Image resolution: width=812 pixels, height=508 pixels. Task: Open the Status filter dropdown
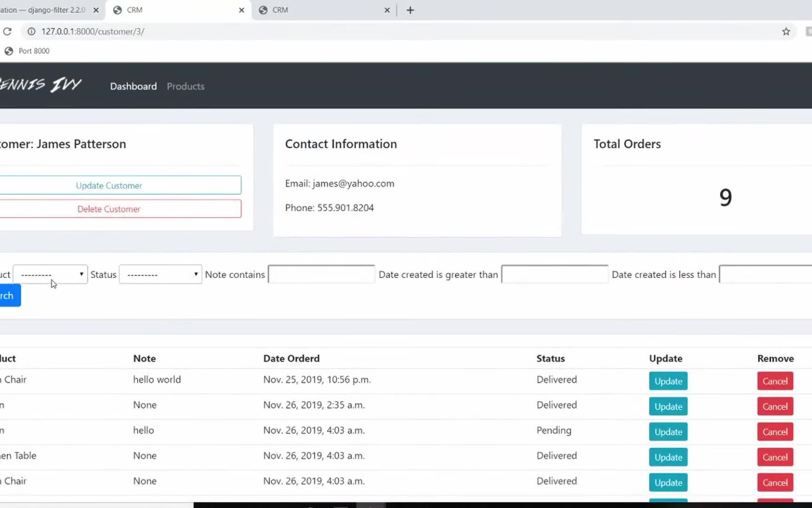(x=160, y=274)
